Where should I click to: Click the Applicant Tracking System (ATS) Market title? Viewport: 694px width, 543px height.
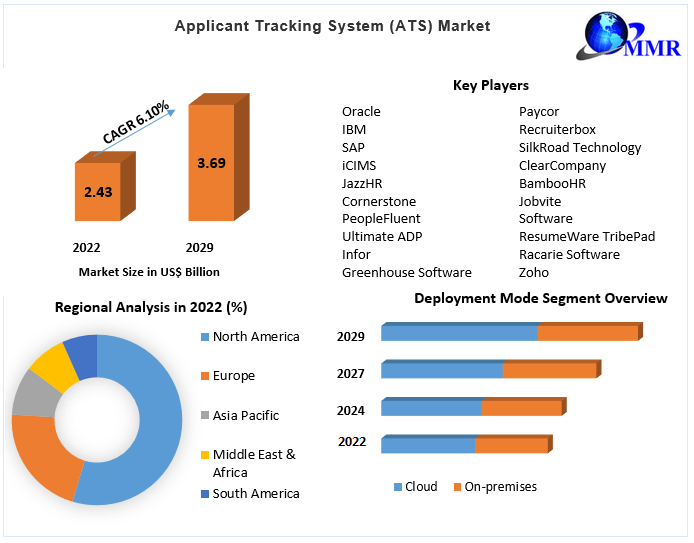332,26
